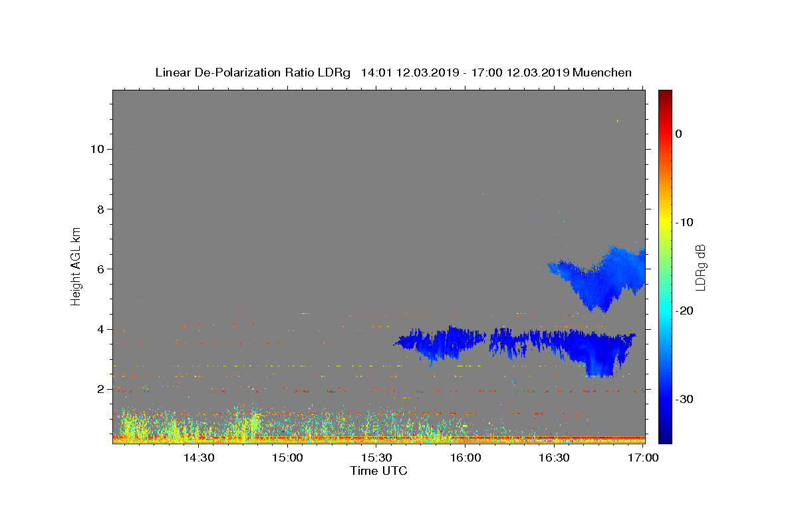Click the 14:30 time tick label
The width and height of the screenshot is (798, 532).
pyautogui.click(x=198, y=458)
